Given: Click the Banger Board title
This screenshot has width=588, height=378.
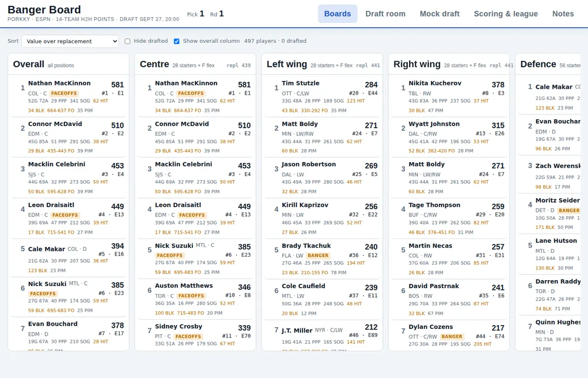Looking at the screenshot, I should coord(44,10).
